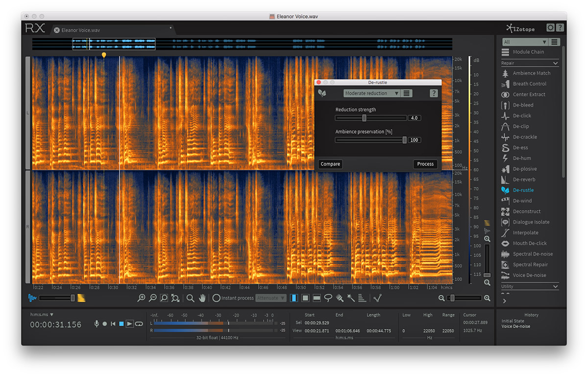Expand the module panel chevron
The image size is (588, 376).
click(x=505, y=301)
